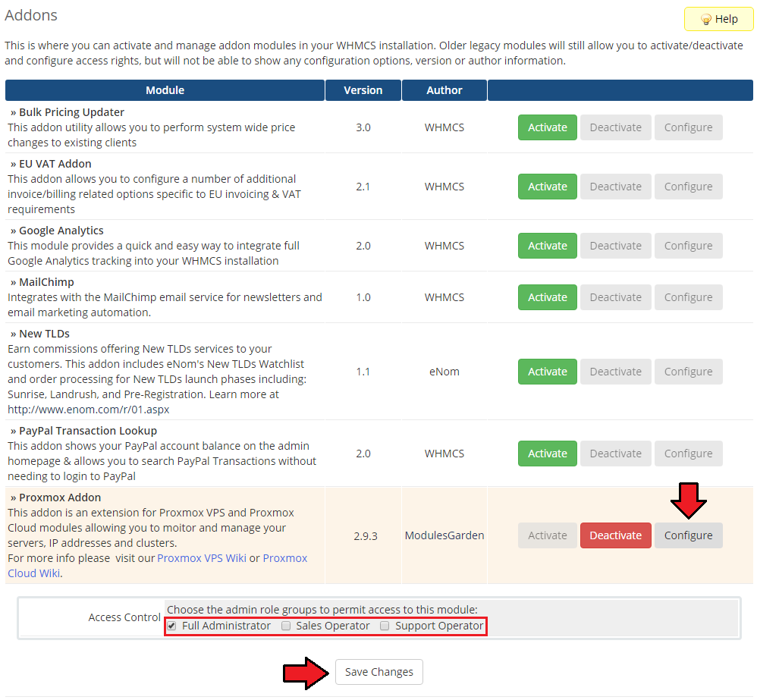757x700 pixels.
Task: Click the Bulk Pricing Updater version 3.0 cell
Action: pyautogui.click(x=363, y=127)
